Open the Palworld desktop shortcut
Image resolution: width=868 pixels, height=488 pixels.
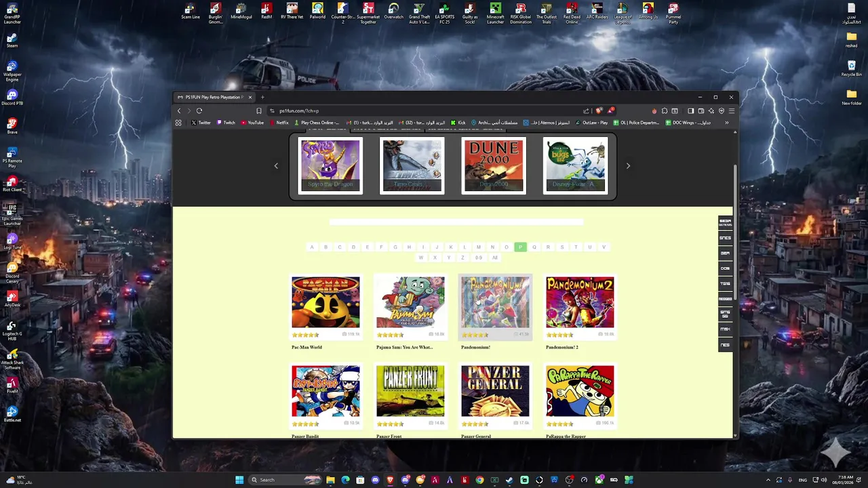pos(317,11)
